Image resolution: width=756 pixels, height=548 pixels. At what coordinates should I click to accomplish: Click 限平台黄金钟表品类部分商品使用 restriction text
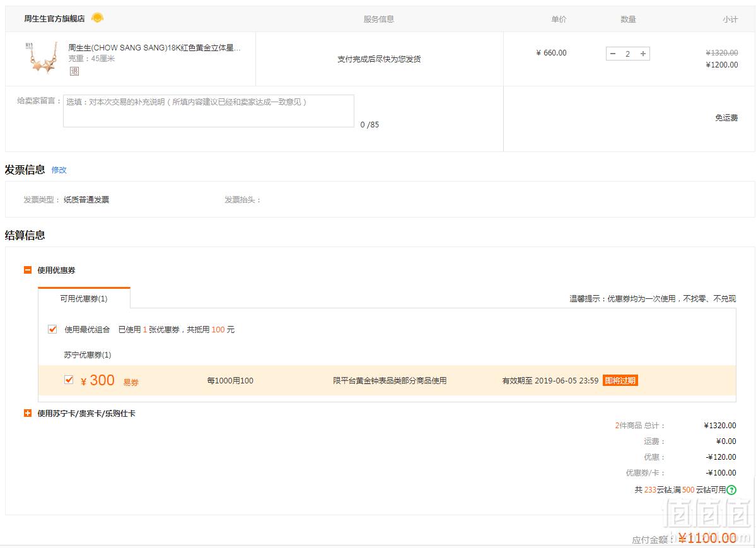tap(390, 381)
